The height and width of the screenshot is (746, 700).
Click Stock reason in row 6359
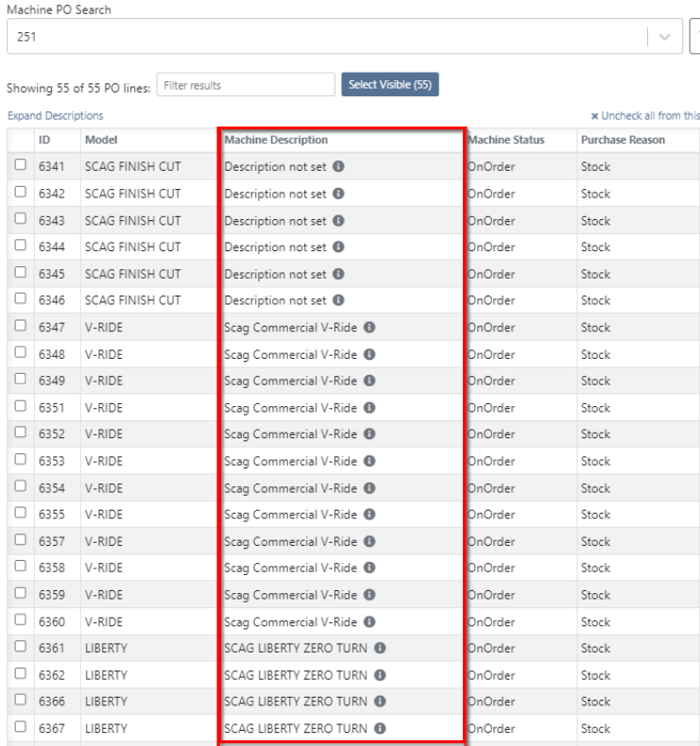[596, 595]
